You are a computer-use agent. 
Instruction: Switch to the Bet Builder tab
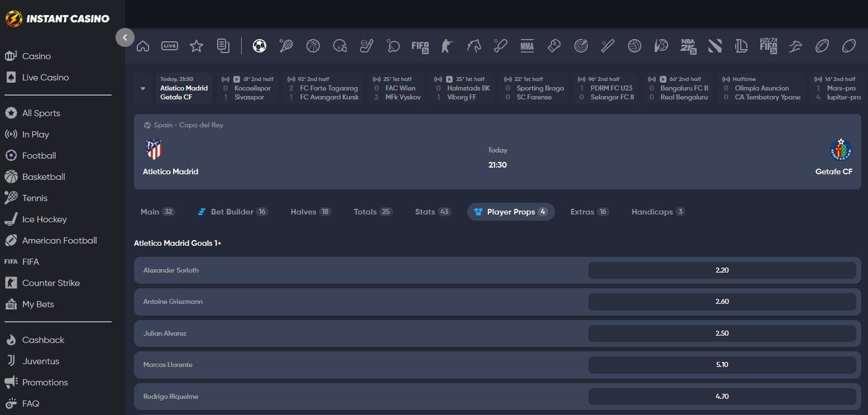click(x=233, y=212)
